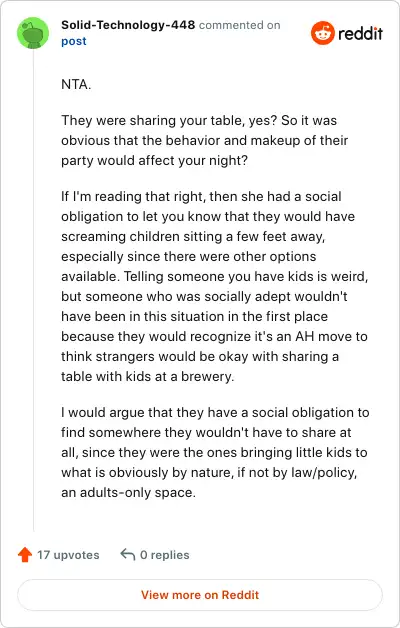Viewport: 400px width, 628px height.
Task: Click the paragraph starting 'I would argue'
Action: [215, 452]
